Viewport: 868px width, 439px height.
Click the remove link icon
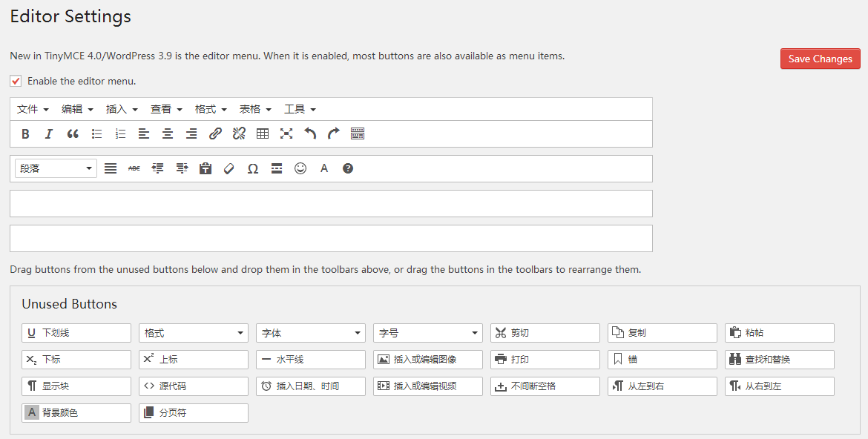pyautogui.click(x=239, y=133)
